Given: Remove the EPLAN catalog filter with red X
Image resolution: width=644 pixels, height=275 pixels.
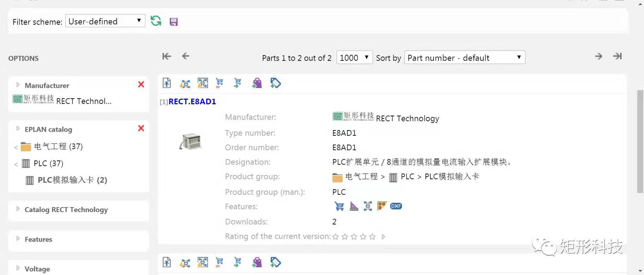Looking at the screenshot, I should click(141, 128).
